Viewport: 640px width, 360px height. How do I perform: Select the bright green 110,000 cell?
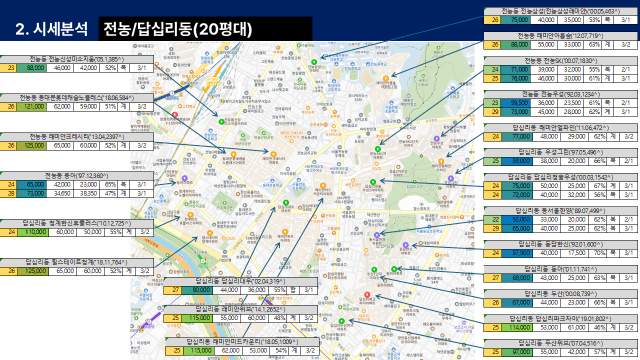click(x=33, y=232)
